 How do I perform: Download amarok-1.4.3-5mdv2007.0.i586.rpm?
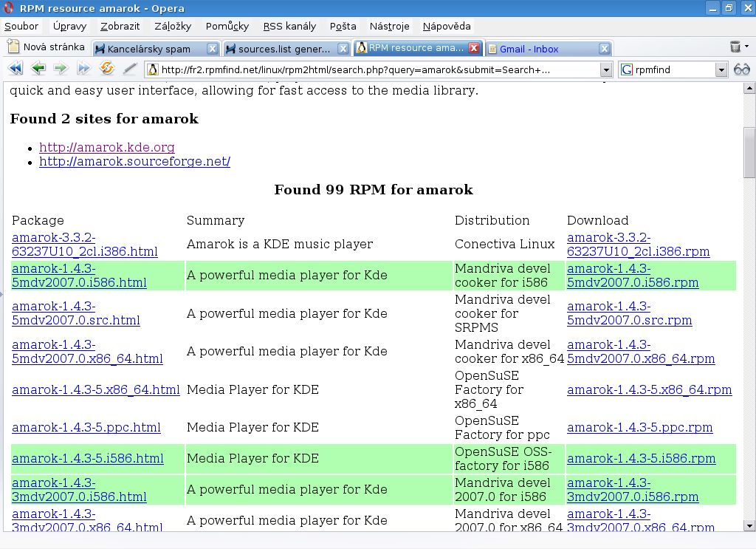coord(633,276)
